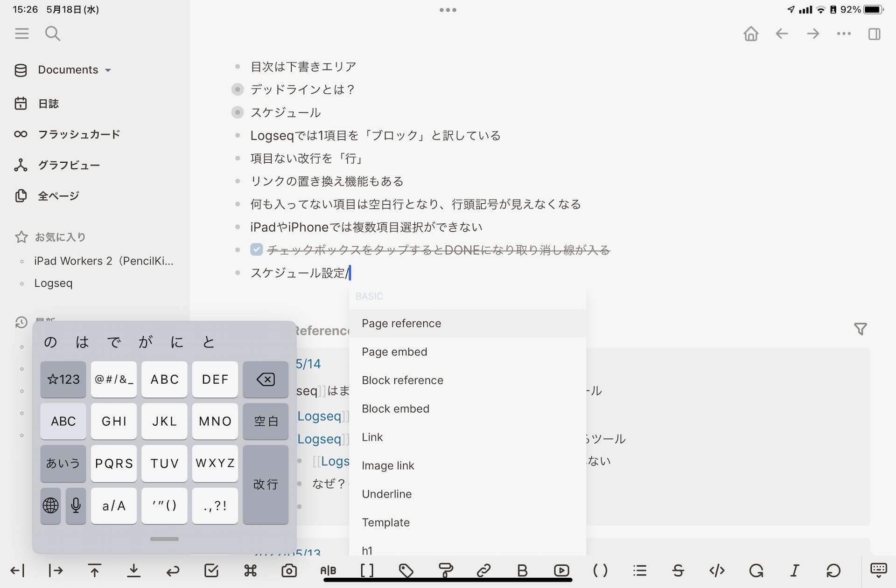Insert code with the </> icon
Viewport: 896px width, 588px height.
click(717, 570)
